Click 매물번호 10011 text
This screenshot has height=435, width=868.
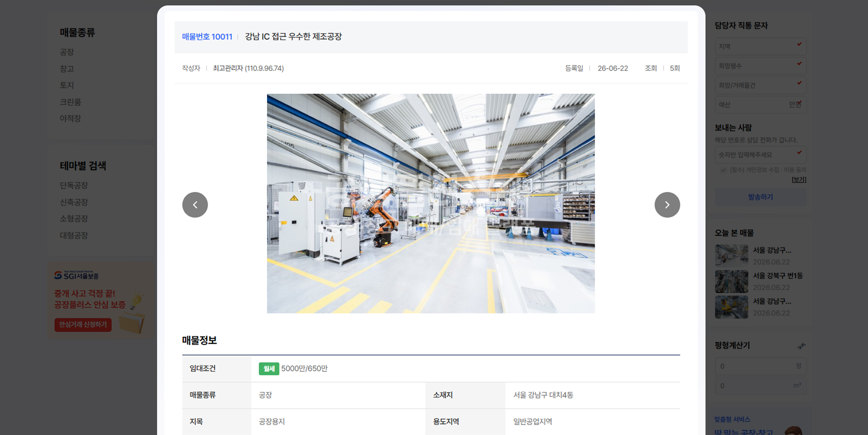pos(207,37)
